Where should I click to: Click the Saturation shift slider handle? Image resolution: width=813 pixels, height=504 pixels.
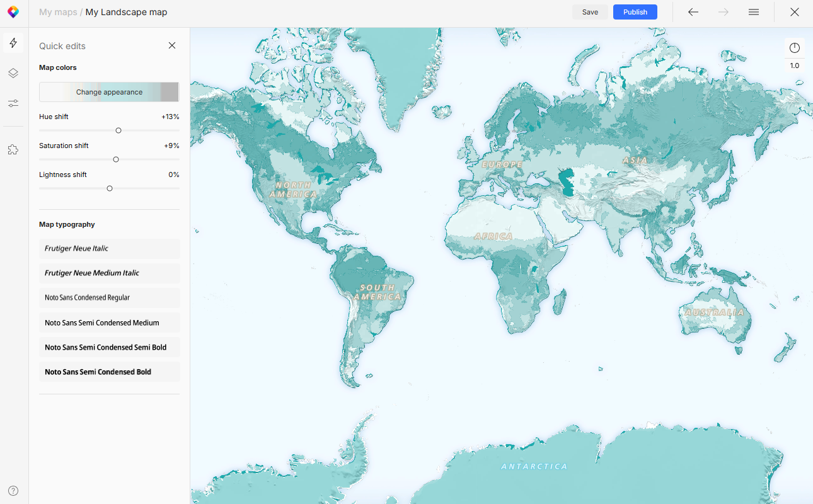tap(116, 159)
